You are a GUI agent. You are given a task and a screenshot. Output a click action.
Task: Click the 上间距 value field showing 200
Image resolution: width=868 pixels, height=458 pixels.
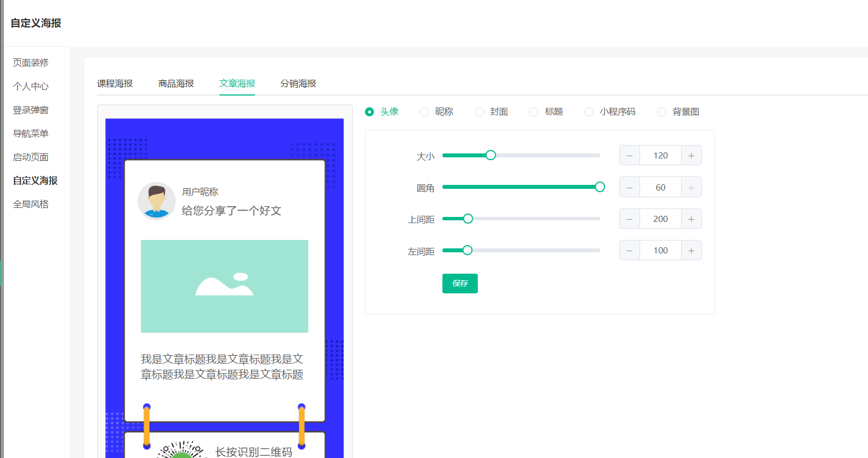(660, 219)
